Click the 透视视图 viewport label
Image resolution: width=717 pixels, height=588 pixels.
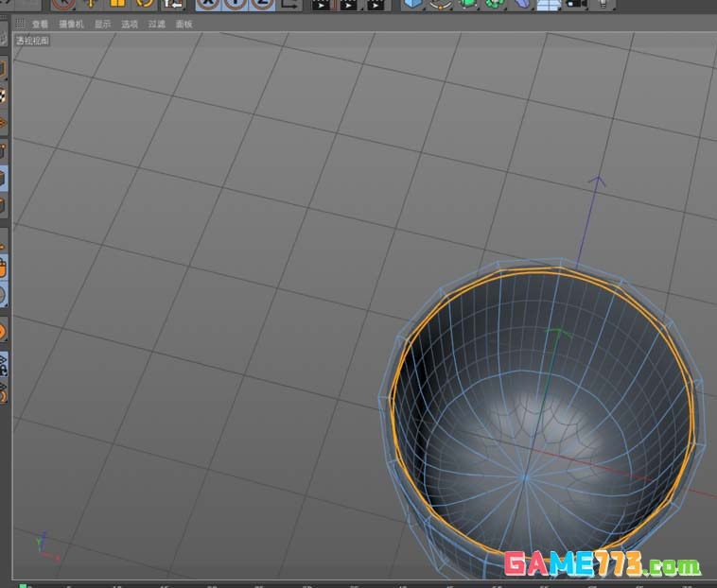tap(32, 41)
